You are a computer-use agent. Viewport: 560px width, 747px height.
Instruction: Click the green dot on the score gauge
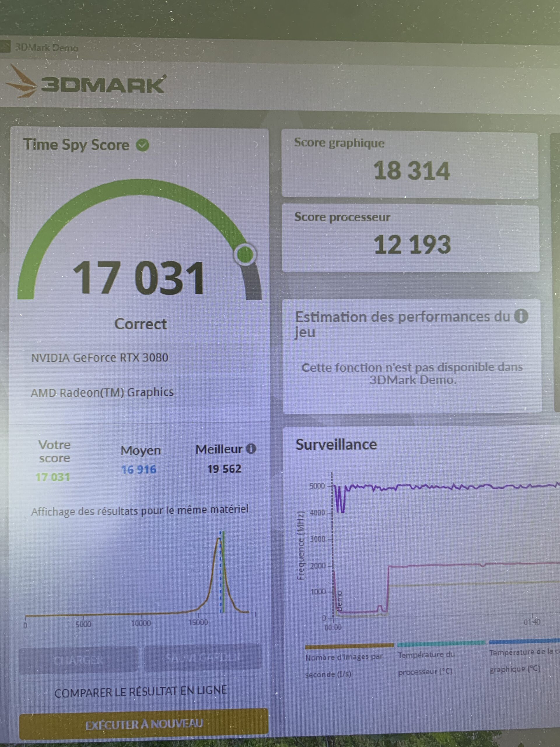(245, 254)
